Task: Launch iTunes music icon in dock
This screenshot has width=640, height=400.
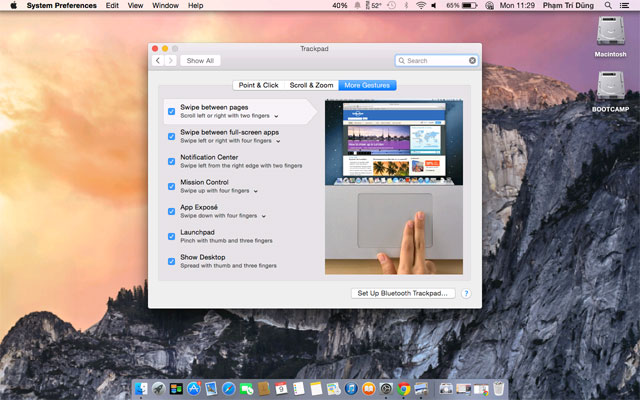Action: click(x=351, y=389)
